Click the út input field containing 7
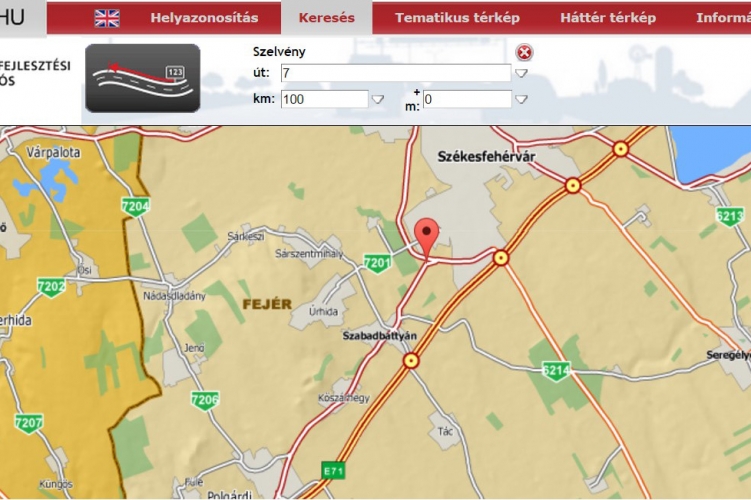 (395, 73)
